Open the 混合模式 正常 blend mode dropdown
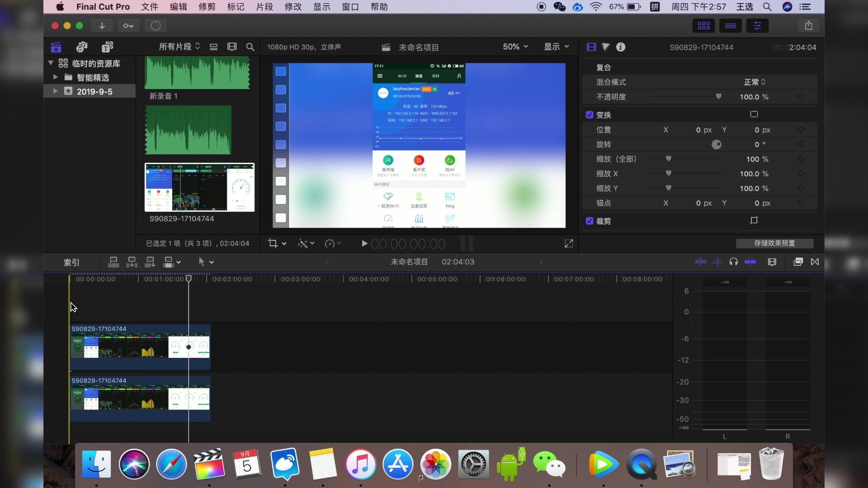Viewport: 868px width, 488px height. [x=755, y=82]
